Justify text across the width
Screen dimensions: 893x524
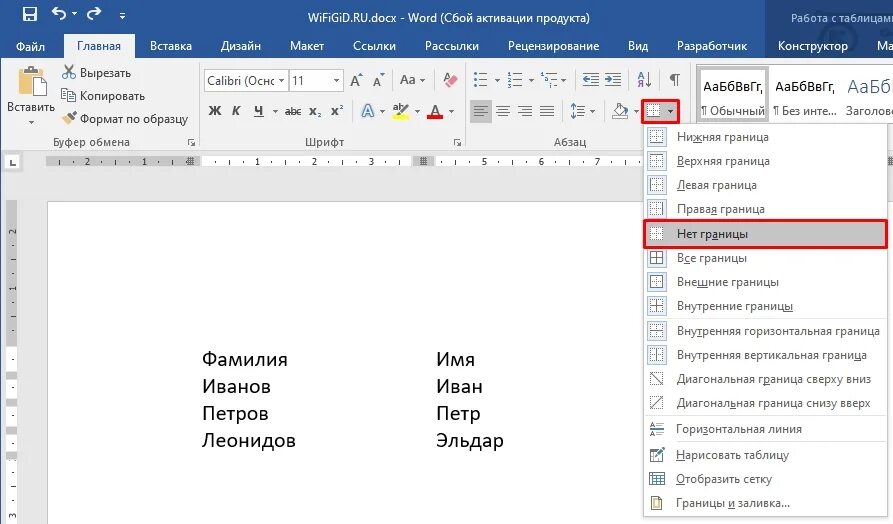547,111
